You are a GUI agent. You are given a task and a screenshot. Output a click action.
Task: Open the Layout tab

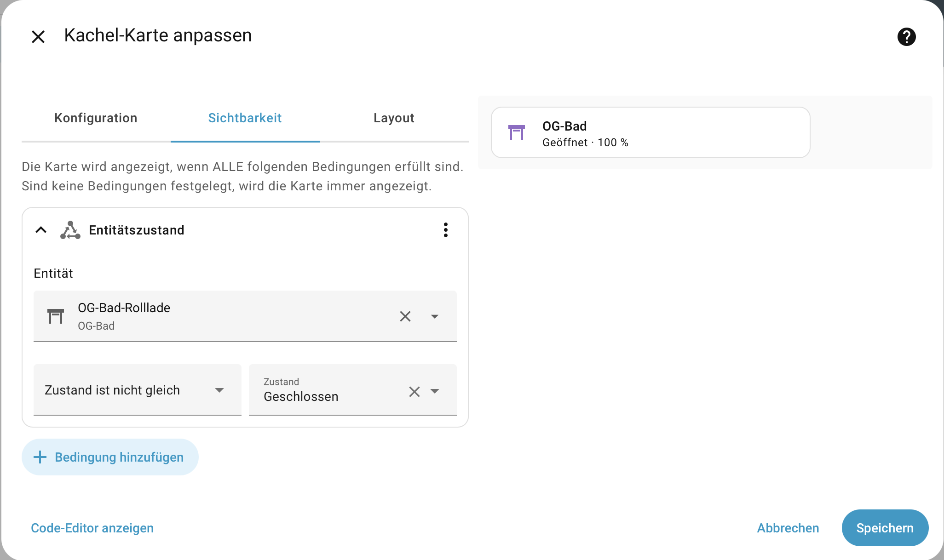pyautogui.click(x=394, y=118)
